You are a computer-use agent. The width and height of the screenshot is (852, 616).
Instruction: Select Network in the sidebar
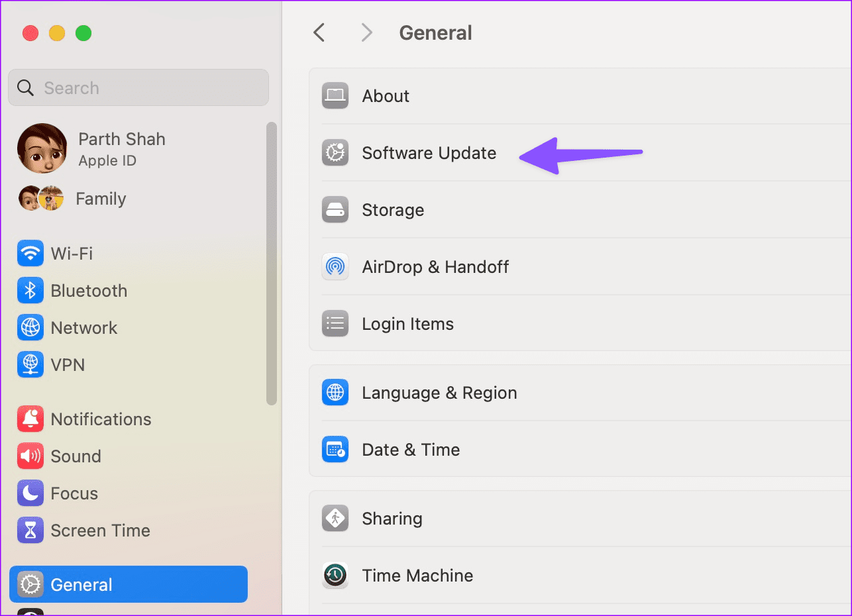click(x=129, y=328)
